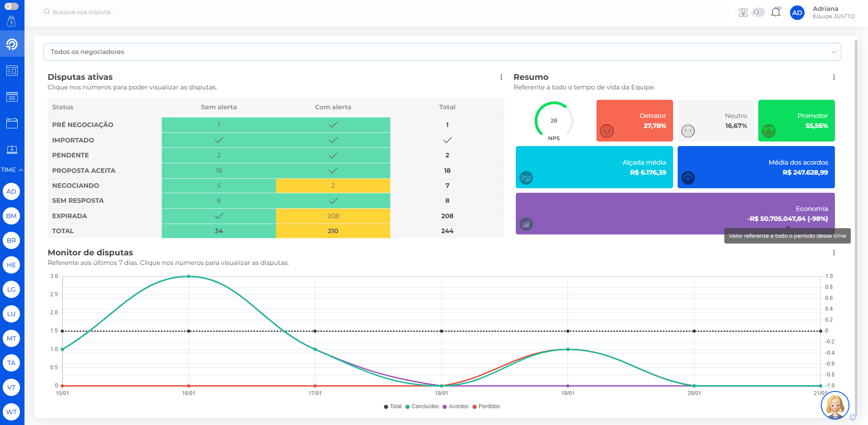Select team member BM in sidebar
The height and width of the screenshot is (425, 868).
11,216
